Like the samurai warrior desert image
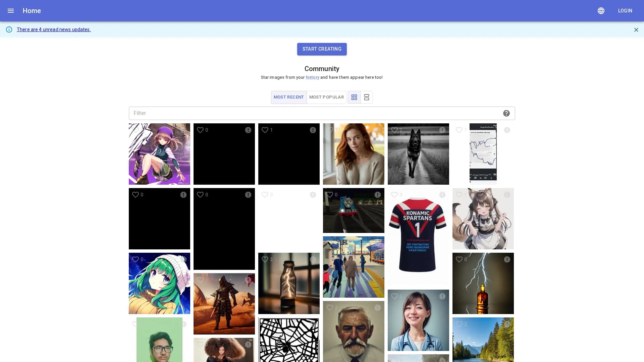This screenshot has width=644, height=362. point(200,280)
